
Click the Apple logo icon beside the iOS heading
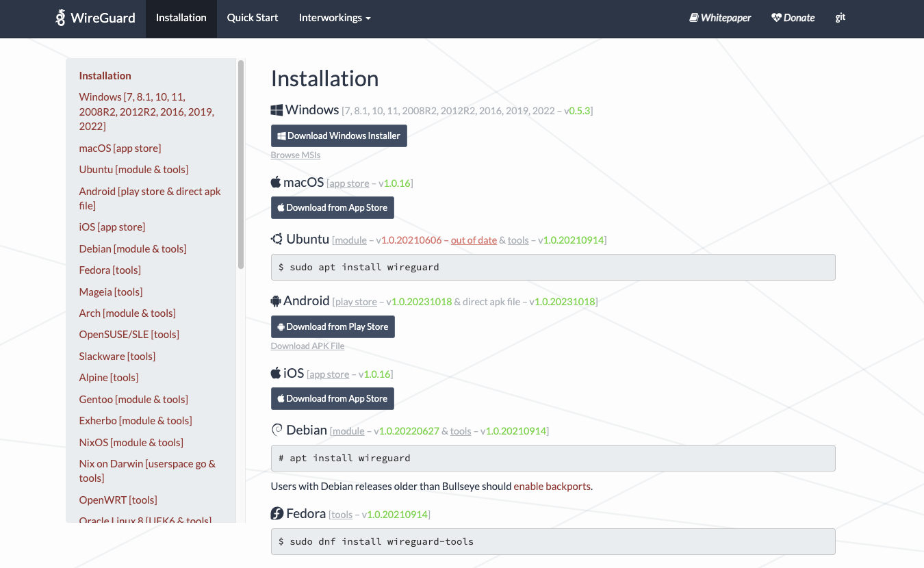click(x=276, y=373)
